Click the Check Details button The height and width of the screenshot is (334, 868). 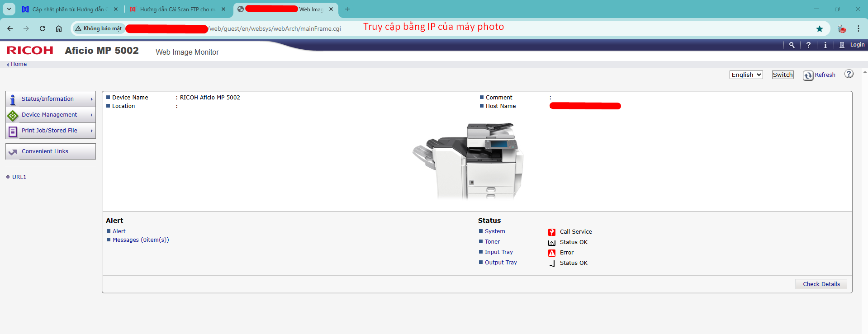[821, 284]
